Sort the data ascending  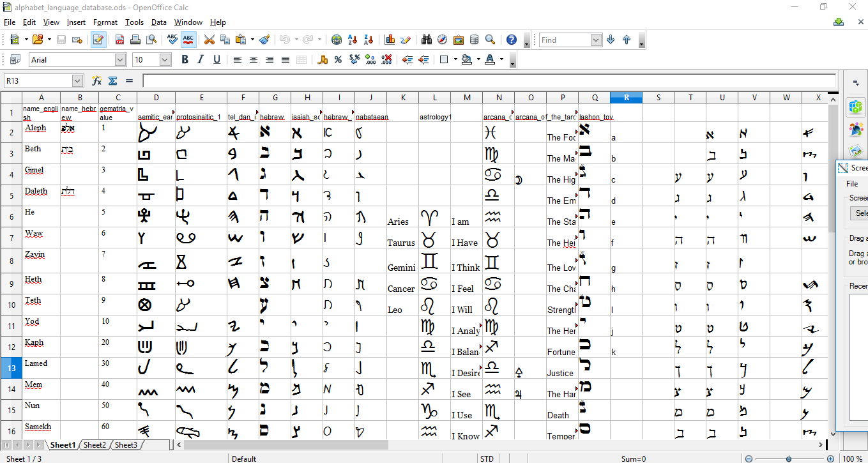pos(352,40)
